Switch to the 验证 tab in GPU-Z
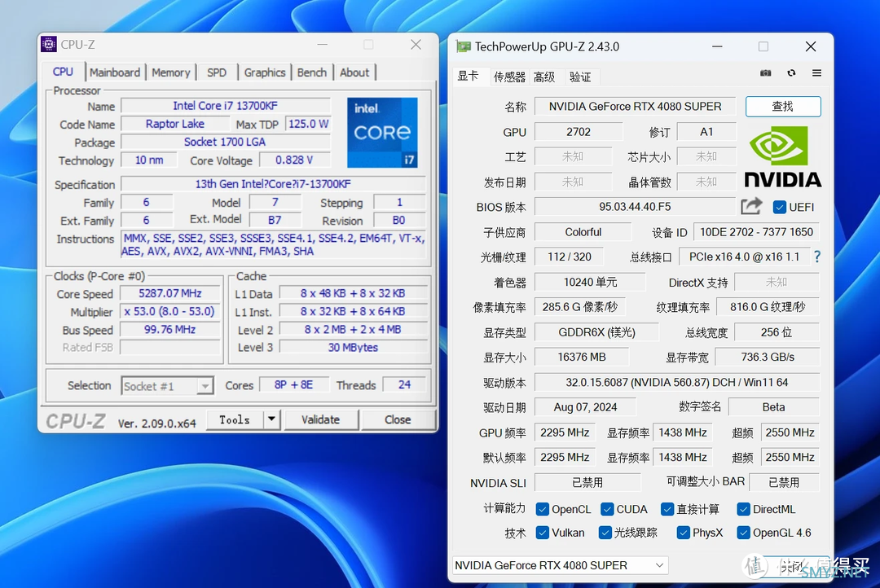The height and width of the screenshot is (588, 880). point(580,77)
